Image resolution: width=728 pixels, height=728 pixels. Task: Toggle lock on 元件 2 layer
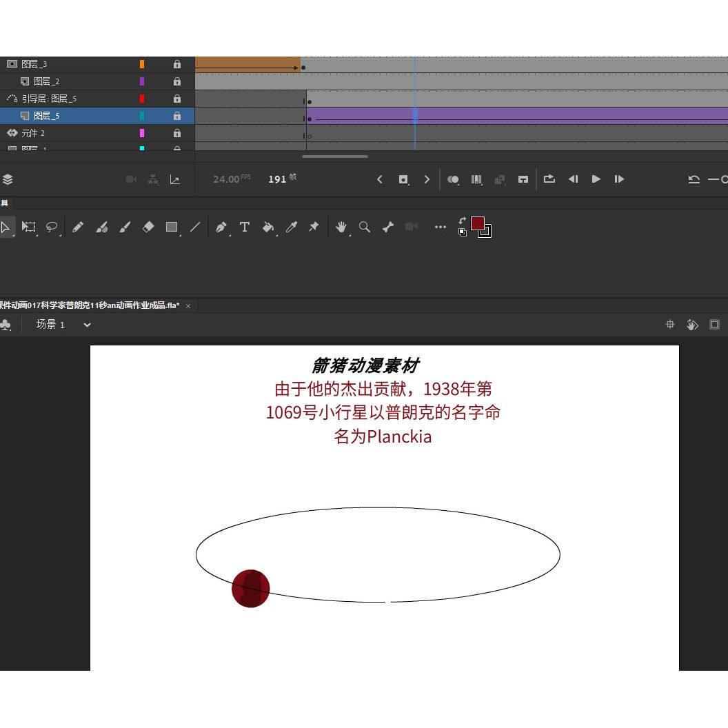(177, 133)
